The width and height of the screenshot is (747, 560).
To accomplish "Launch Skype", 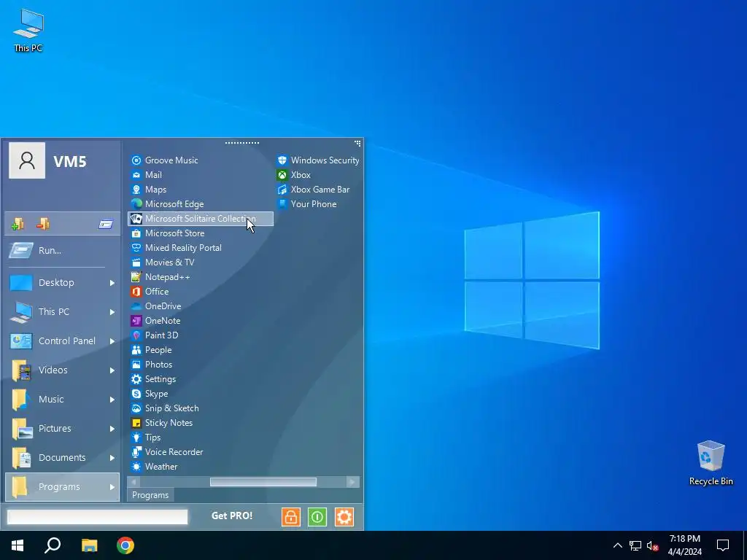I will (x=149, y=394).
